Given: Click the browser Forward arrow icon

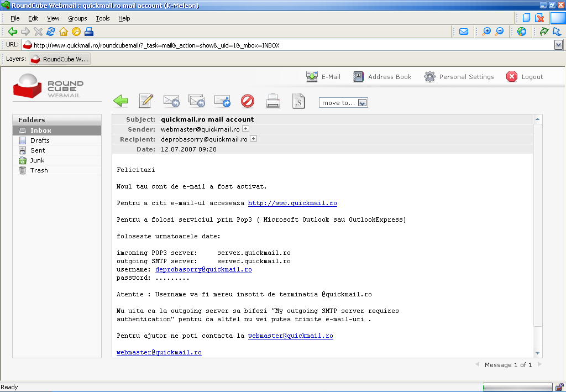Looking at the screenshot, I should point(25,32).
